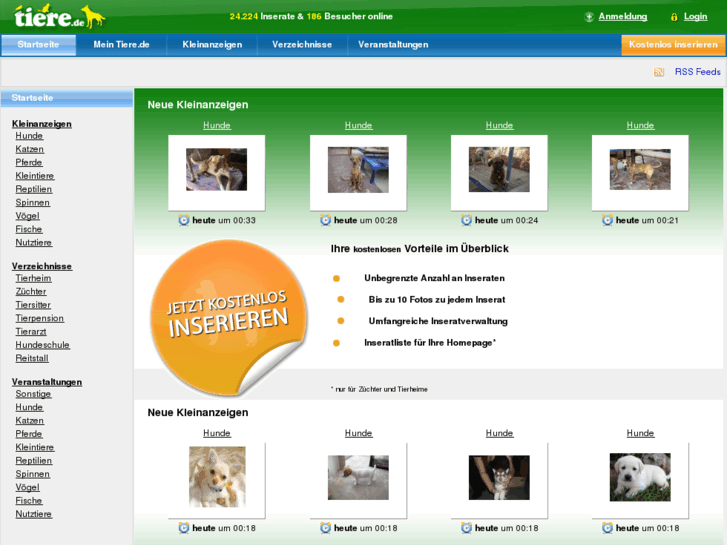727x545 pixels.
Task: Open the dog photo posted at 00:24
Action: [x=499, y=170]
